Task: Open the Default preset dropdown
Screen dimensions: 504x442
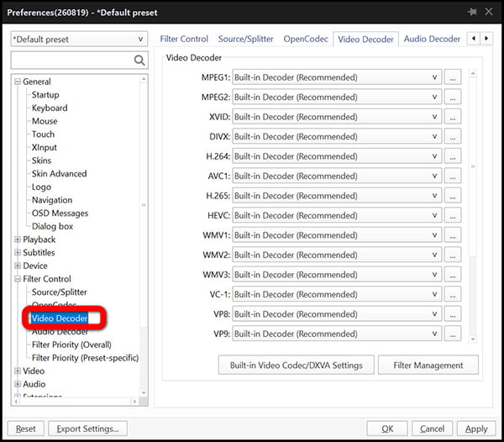Action: (79, 39)
